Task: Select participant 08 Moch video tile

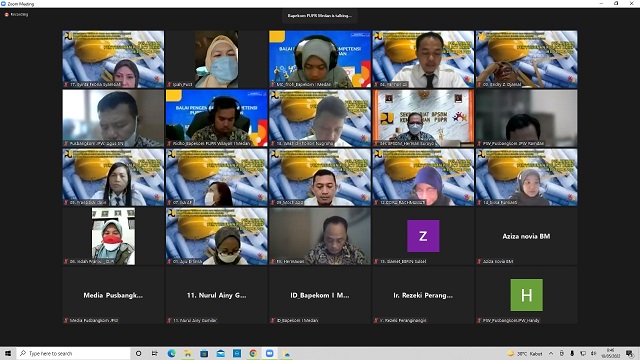Action: point(320,177)
